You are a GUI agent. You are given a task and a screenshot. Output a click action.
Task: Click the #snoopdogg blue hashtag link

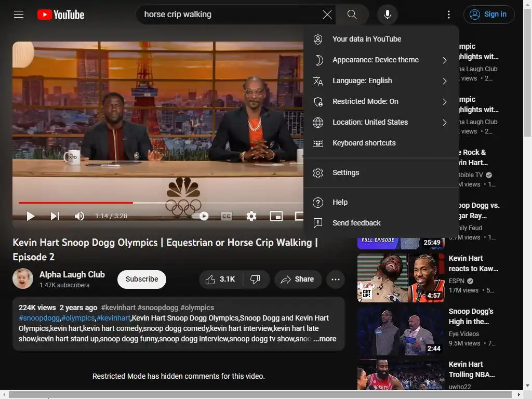click(x=39, y=318)
